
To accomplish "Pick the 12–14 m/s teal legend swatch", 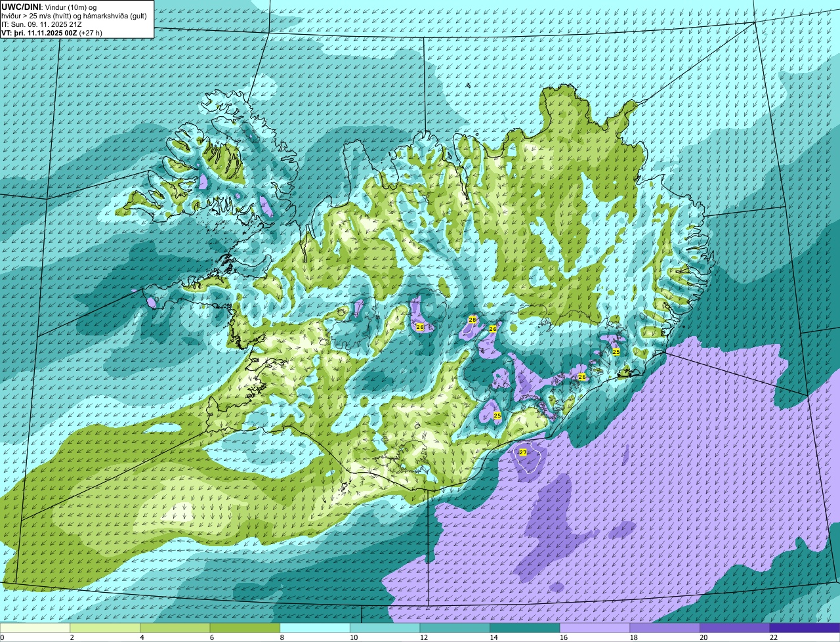I will click(455, 628).
